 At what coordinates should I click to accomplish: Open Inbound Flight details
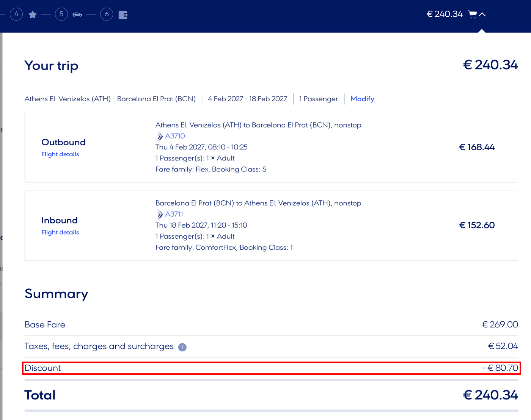click(60, 232)
